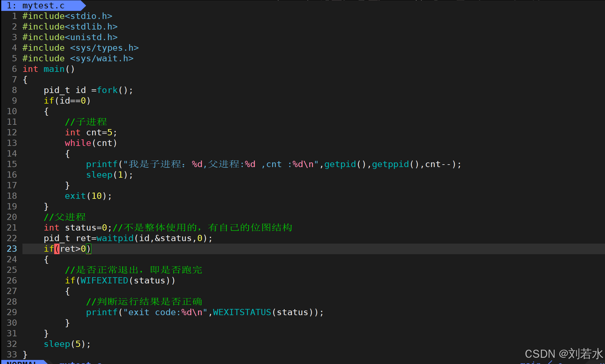The height and width of the screenshot is (364, 605).
Task: Click the highlighted opening parenthesis after if
Action: click(57, 249)
